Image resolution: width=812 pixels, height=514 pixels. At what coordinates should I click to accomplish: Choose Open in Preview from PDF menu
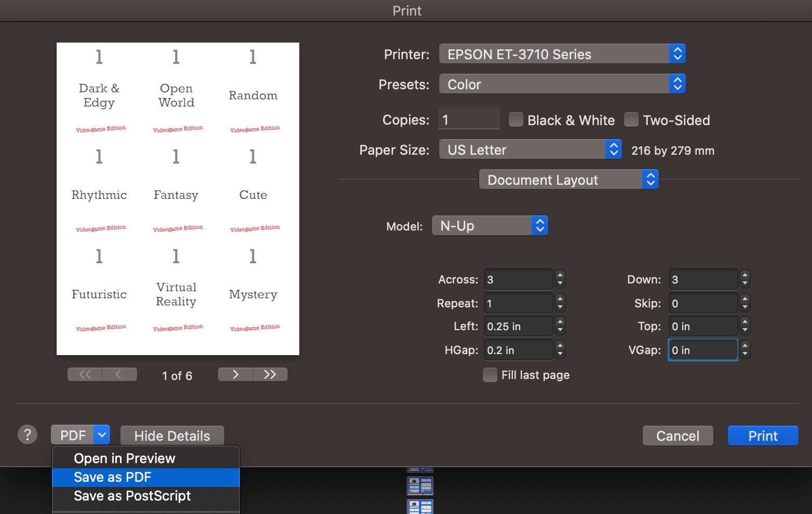(125, 458)
